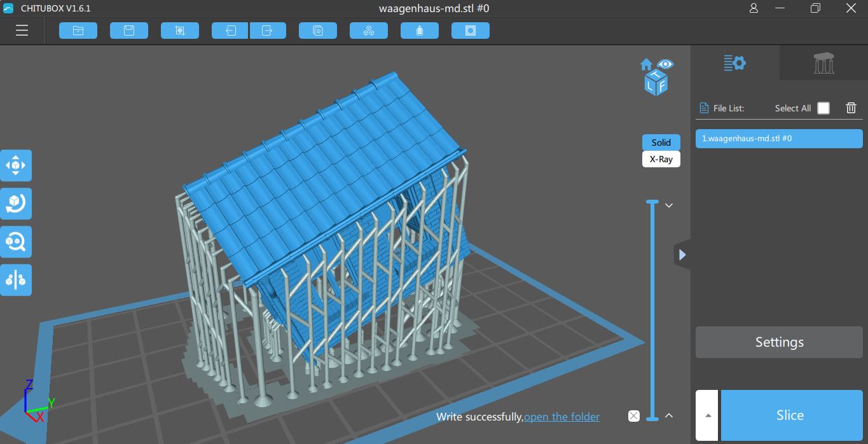Viewport: 868px width, 444px height.
Task: Check the Select All checkbox
Action: (823, 108)
